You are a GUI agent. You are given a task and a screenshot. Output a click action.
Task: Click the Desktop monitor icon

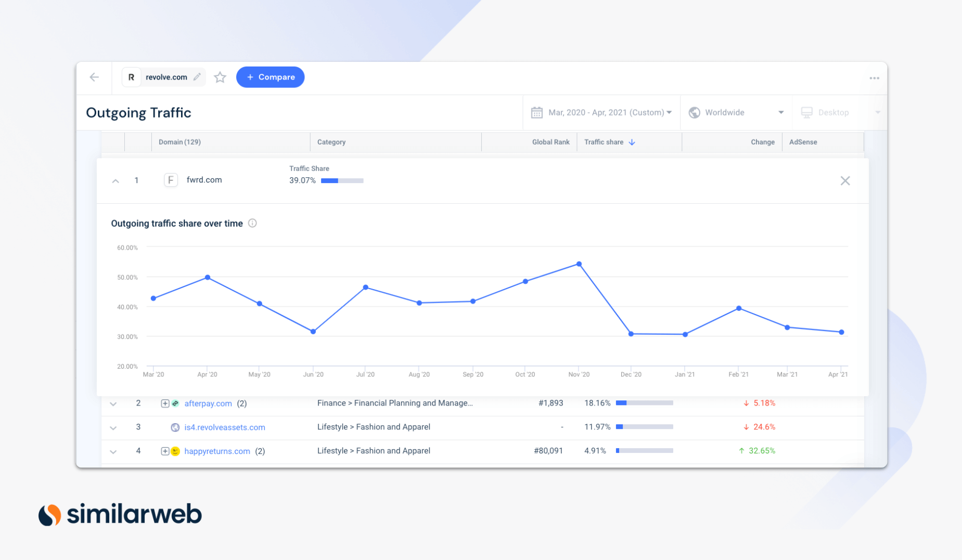[806, 112]
